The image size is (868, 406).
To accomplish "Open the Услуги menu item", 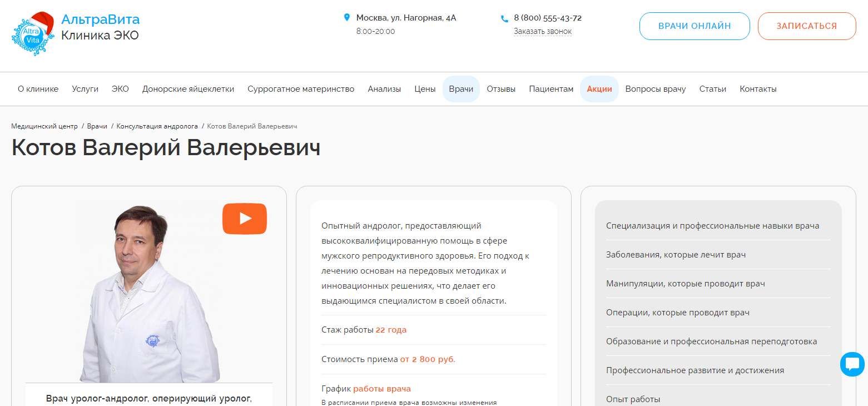I will [85, 89].
